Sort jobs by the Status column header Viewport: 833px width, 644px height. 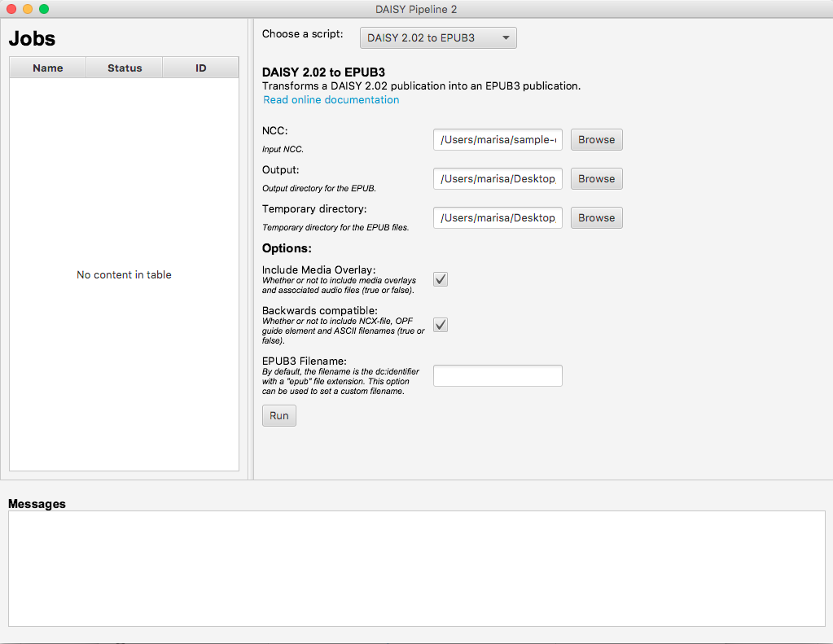pyautogui.click(x=125, y=68)
